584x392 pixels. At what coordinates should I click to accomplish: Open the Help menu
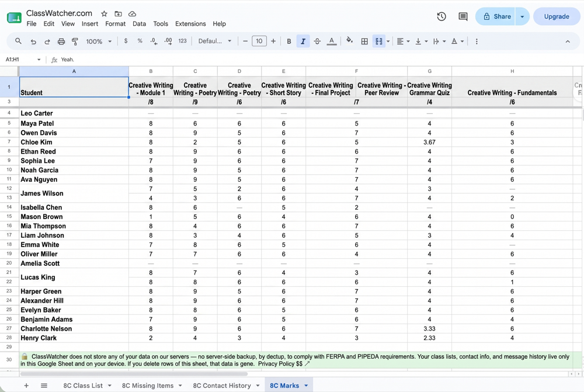220,23
